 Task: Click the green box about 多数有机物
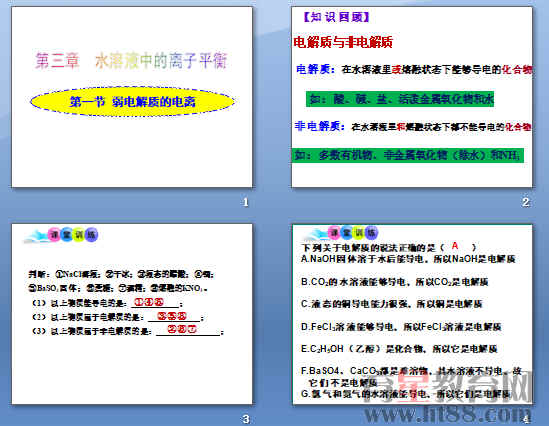coord(408,155)
